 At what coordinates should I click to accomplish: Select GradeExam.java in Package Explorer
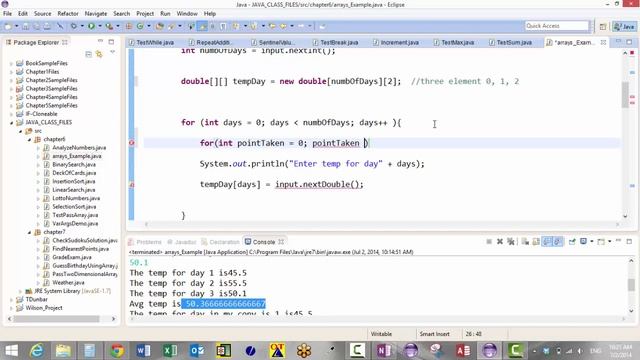pyautogui.click(x=72, y=257)
